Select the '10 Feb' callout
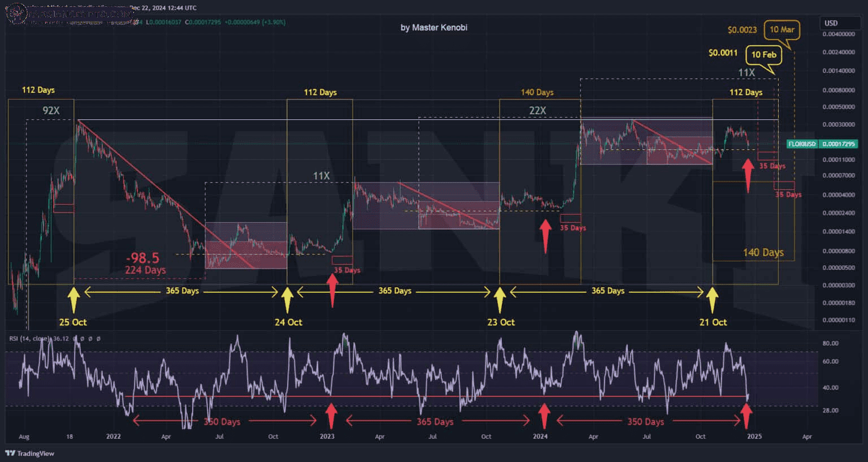Screen dimensions: 868x462 coord(763,55)
